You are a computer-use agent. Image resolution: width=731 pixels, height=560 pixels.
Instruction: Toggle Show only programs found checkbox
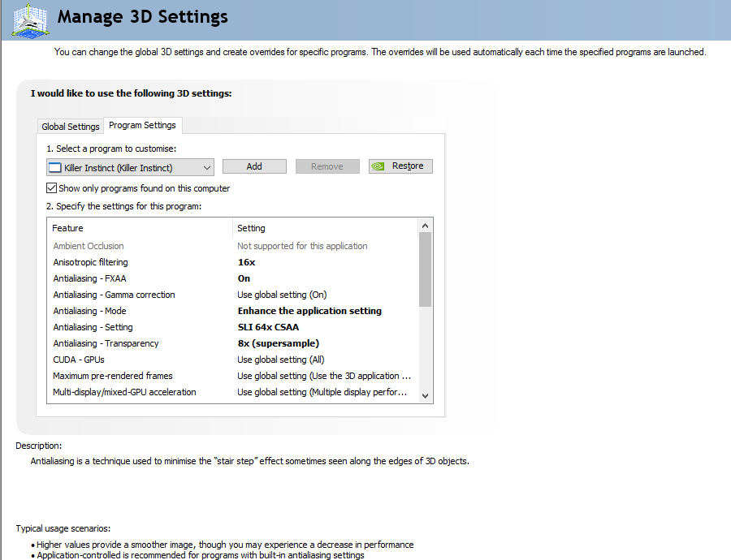(52, 188)
